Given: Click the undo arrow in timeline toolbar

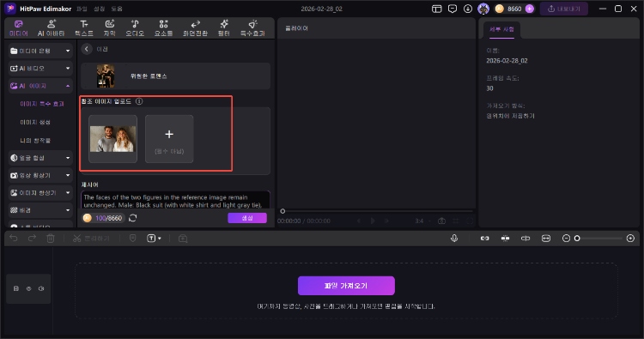Looking at the screenshot, I should [x=14, y=239].
